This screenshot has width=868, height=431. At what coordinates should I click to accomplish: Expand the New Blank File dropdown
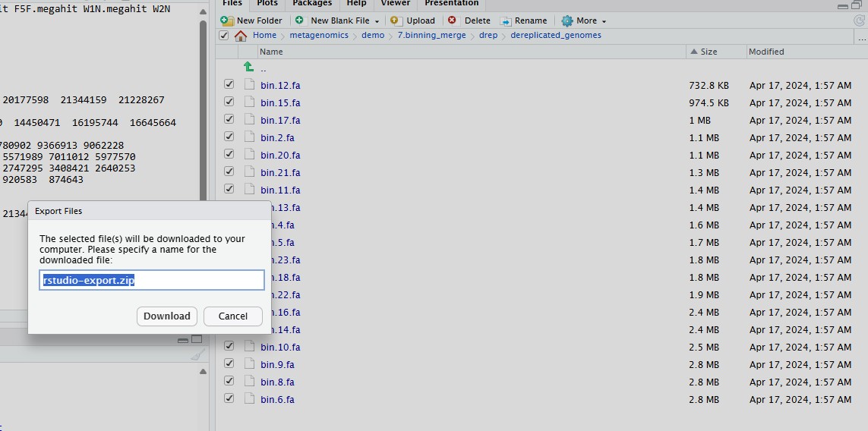(x=377, y=21)
